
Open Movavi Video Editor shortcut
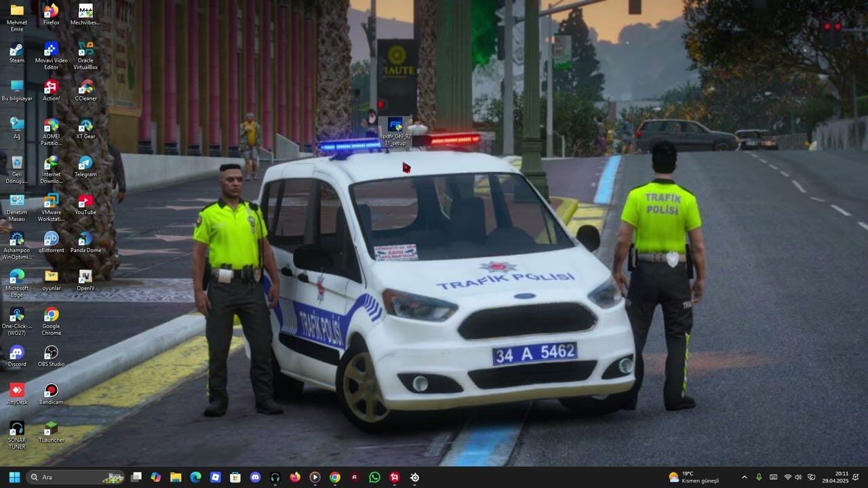(51, 56)
